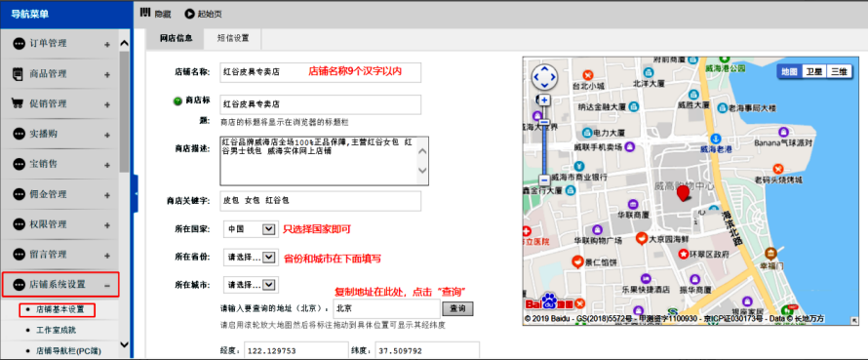Click 老码头烧烤城 restaurant map icon
Screen dimensions: 868x360
pyautogui.click(x=777, y=169)
